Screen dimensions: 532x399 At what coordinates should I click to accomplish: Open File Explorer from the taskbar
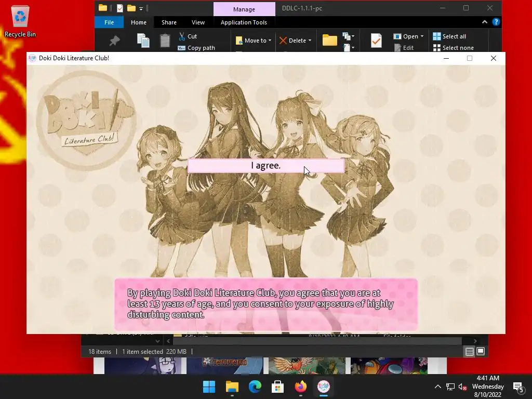[x=232, y=387]
